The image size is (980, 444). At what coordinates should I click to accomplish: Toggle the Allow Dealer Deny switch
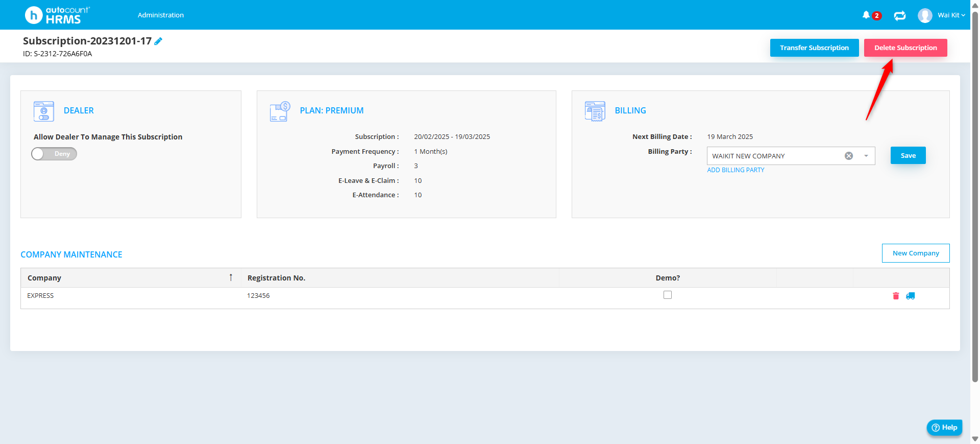[54, 154]
